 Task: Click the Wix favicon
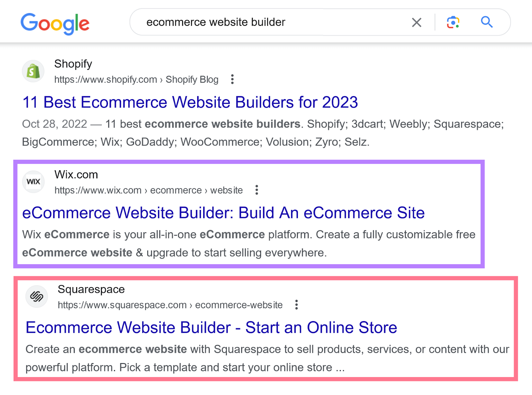33,182
